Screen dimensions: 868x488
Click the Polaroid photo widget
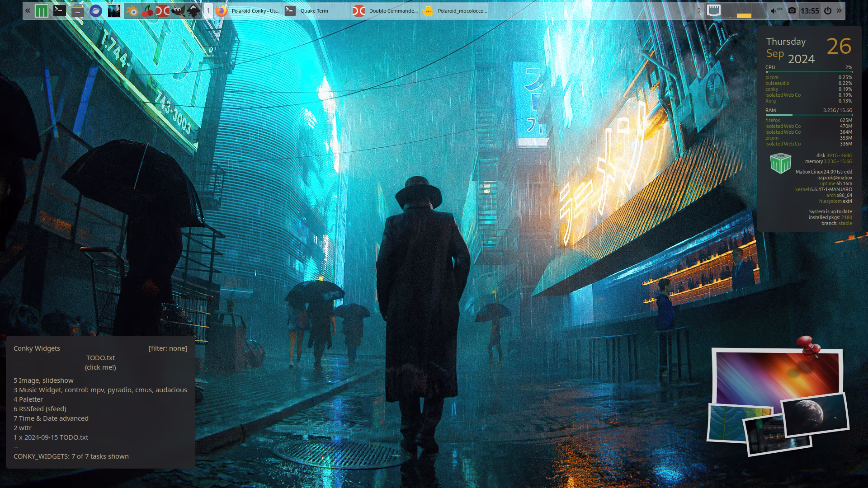point(776,400)
